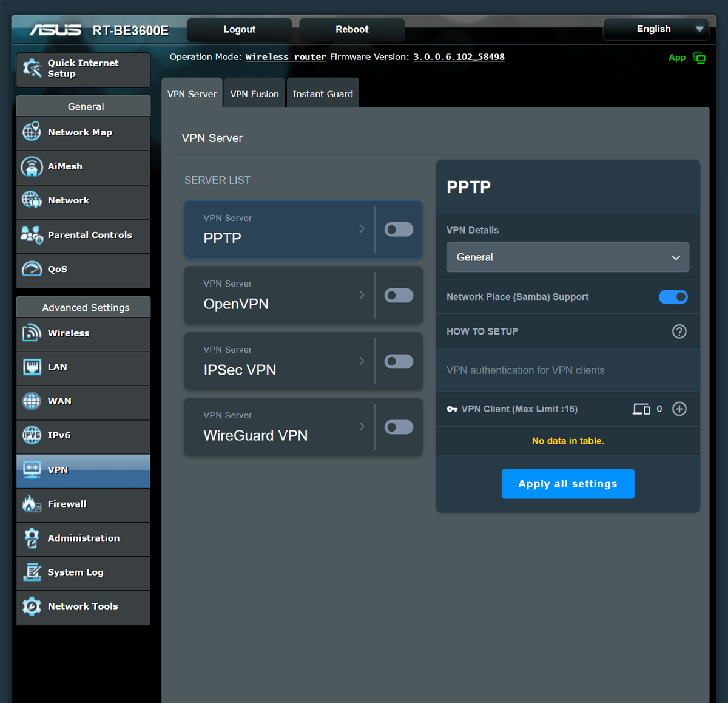Click the IPv6 icon
This screenshot has width=728, height=703.
32,435
